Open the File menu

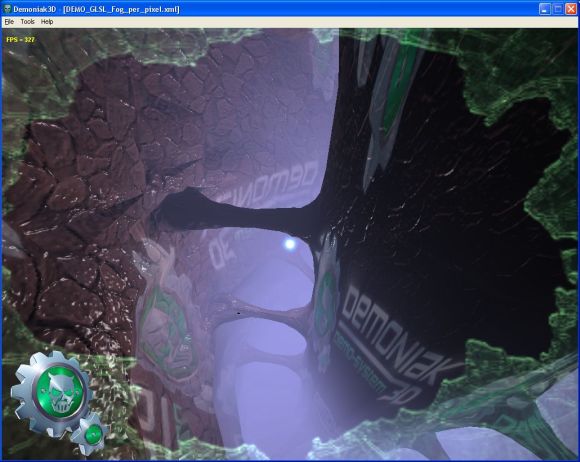9,22
